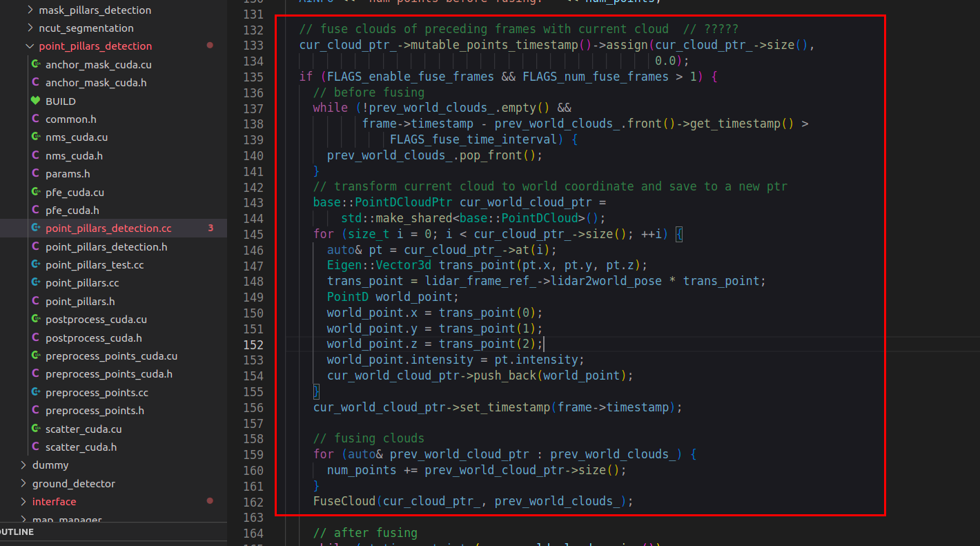Click the C icon beside preprocess_points.h
This screenshot has width=980, height=546.
pyautogui.click(x=36, y=410)
